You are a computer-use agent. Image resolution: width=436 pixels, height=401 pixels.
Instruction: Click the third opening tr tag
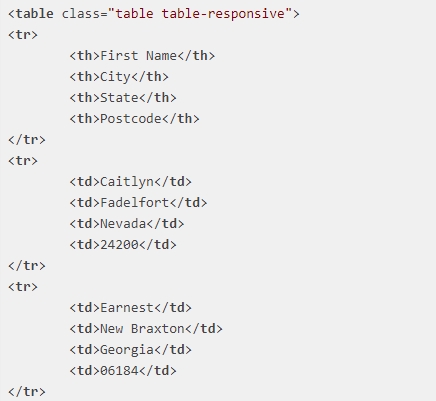[23, 287]
